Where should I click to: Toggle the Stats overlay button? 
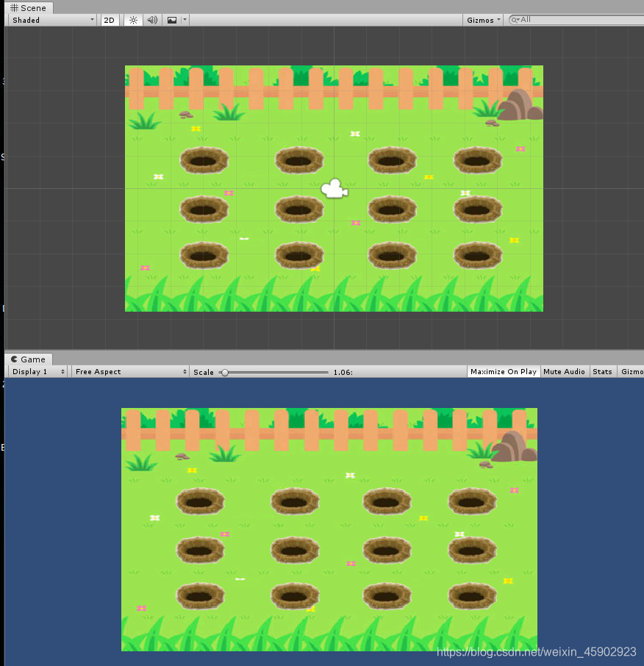click(602, 372)
